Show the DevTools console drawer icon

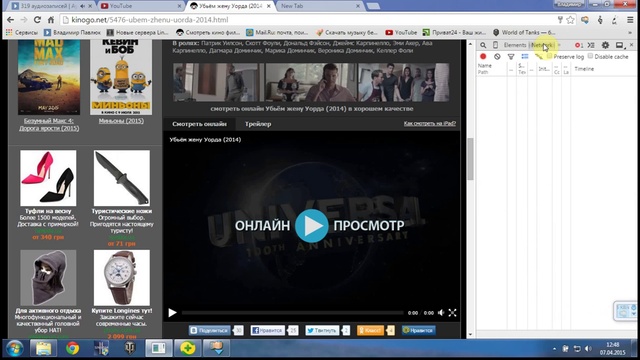[591, 45]
